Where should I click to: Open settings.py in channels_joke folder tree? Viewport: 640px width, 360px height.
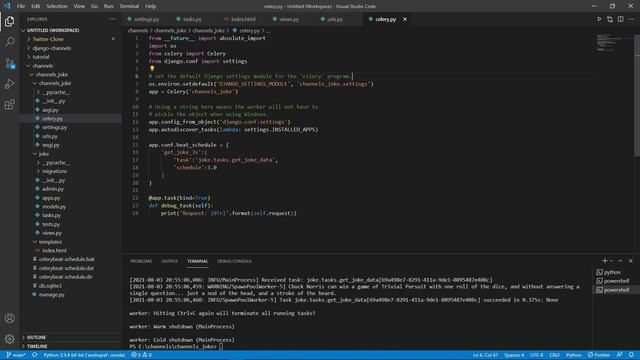coord(55,127)
